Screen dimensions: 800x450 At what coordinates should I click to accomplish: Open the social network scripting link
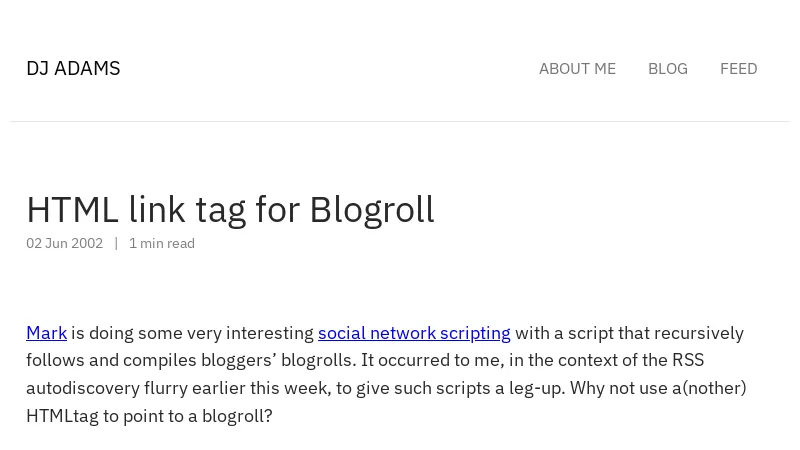click(414, 333)
